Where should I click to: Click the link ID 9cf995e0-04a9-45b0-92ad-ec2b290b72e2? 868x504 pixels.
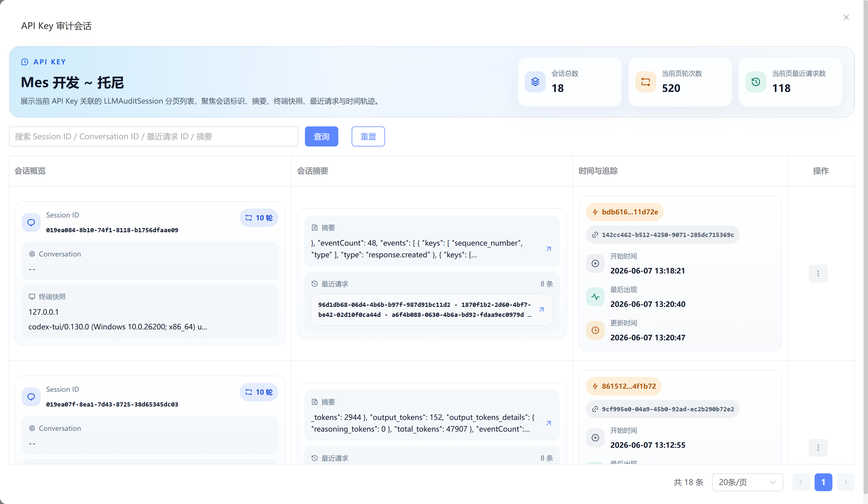click(663, 409)
